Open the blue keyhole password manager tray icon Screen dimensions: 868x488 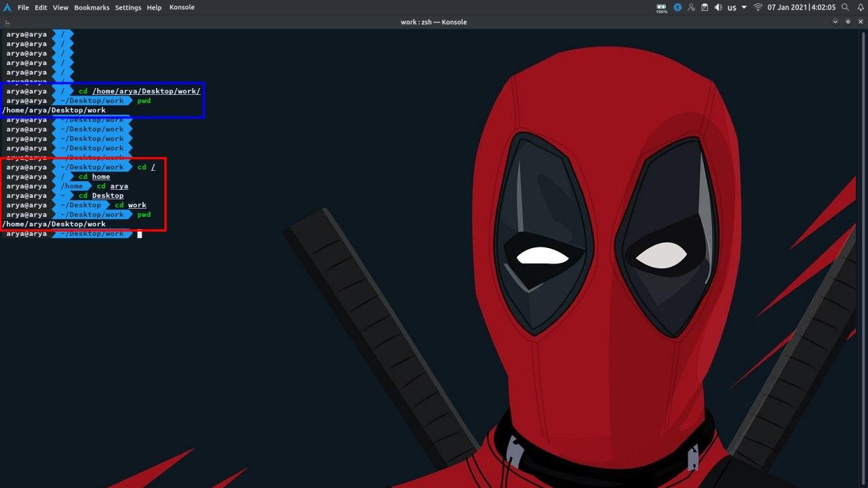(x=677, y=7)
